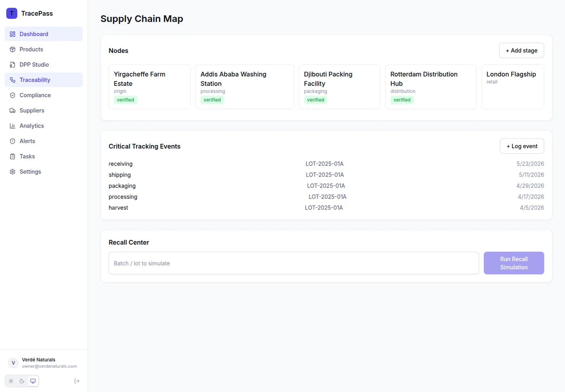The image size is (565, 392).
Task: Click the processing event label
Action: click(123, 197)
